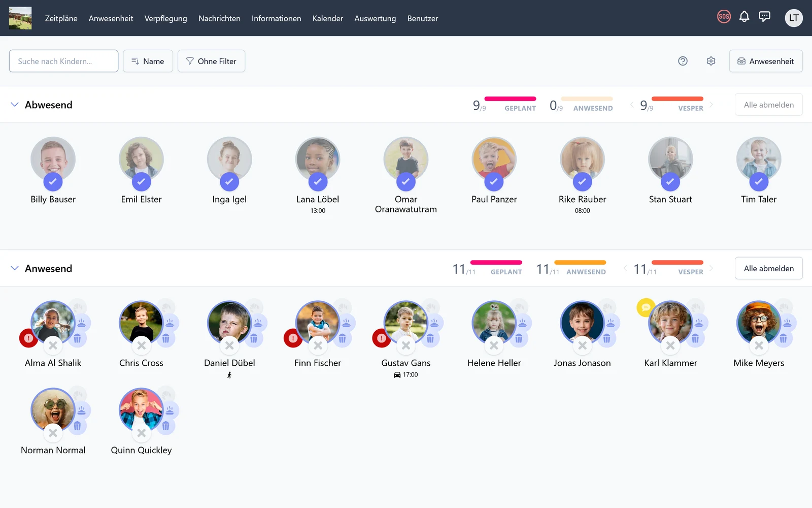Open the settings gear icon
The image size is (812, 508).
pyautogui.click(x=711, y=61)
